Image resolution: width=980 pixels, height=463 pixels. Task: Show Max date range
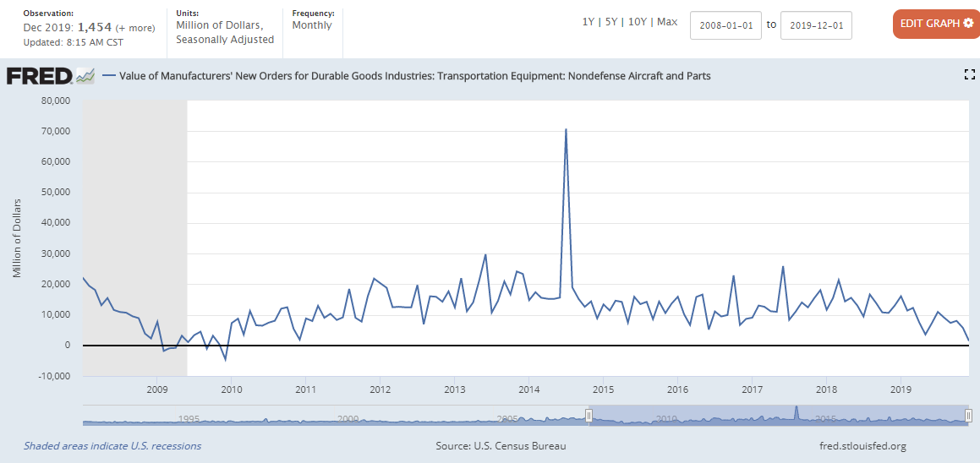pos(667,22)
